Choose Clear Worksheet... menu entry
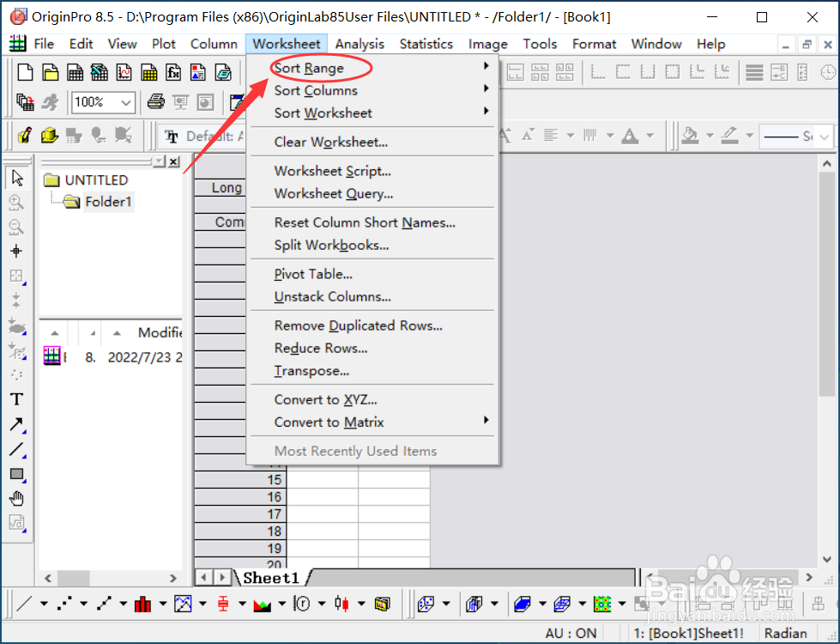This screenshot has height=644, width=840. tap(373, 142)
